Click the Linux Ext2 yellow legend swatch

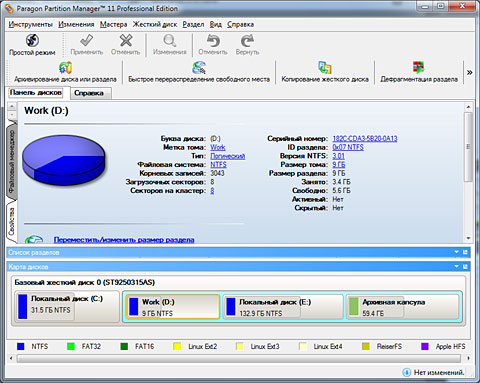177,346
